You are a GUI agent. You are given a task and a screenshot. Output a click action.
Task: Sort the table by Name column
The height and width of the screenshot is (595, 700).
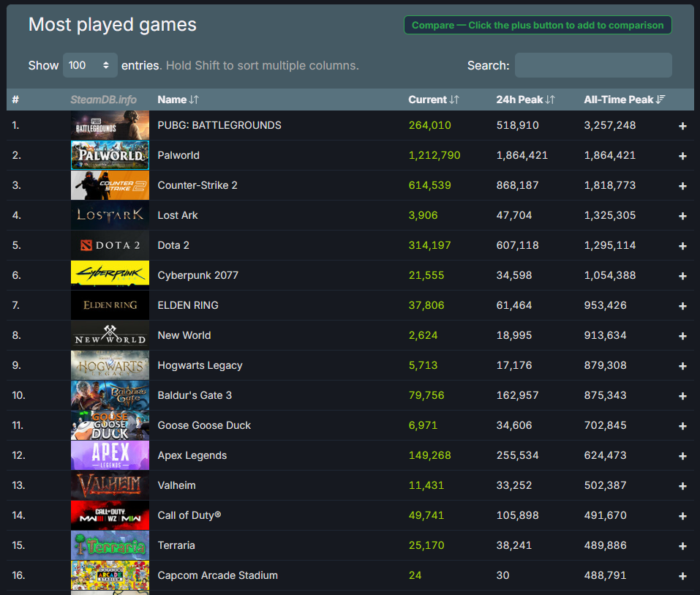[178, 100]
